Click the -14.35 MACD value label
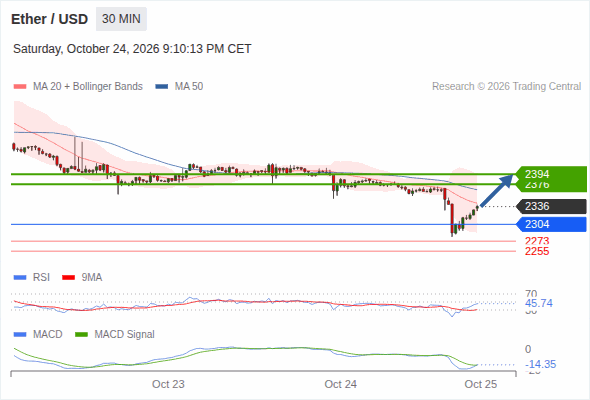This screenshot has width=590, height=400. (540, 364)
